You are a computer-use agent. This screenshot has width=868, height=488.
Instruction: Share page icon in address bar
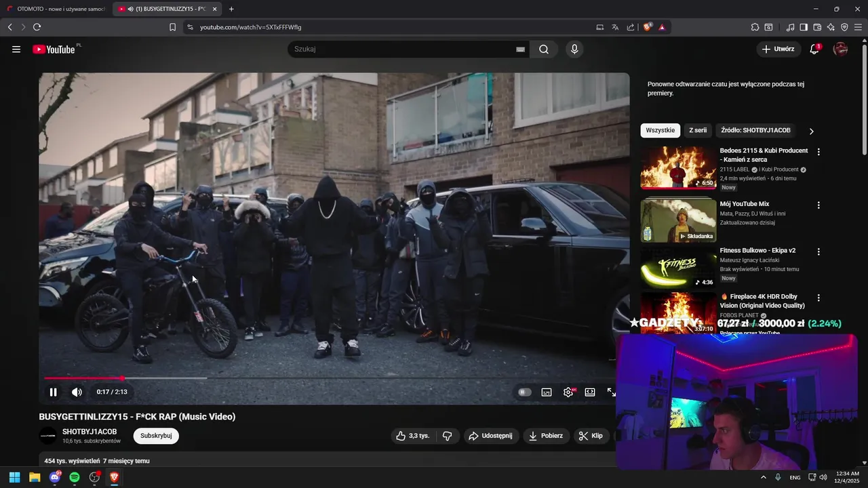[x=631, y=27]
